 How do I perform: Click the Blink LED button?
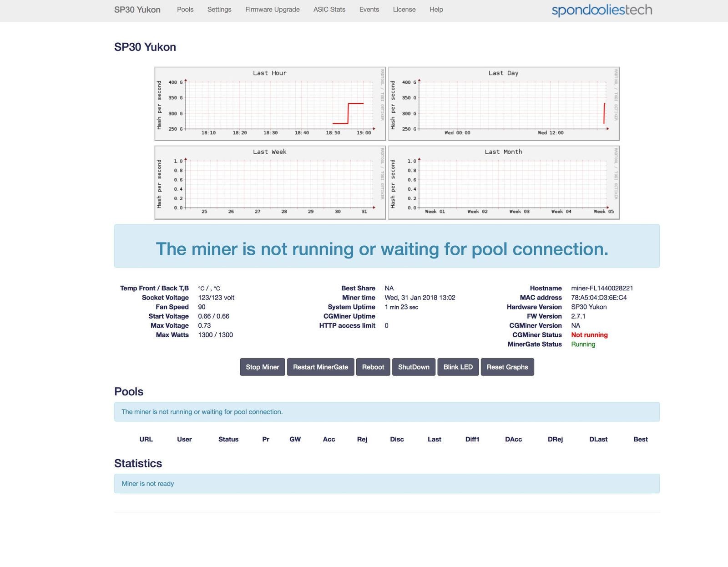click(x=458, y=367)
